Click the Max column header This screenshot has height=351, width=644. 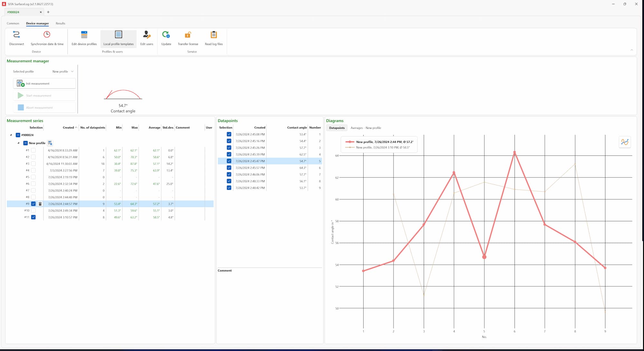pos(135,128)
